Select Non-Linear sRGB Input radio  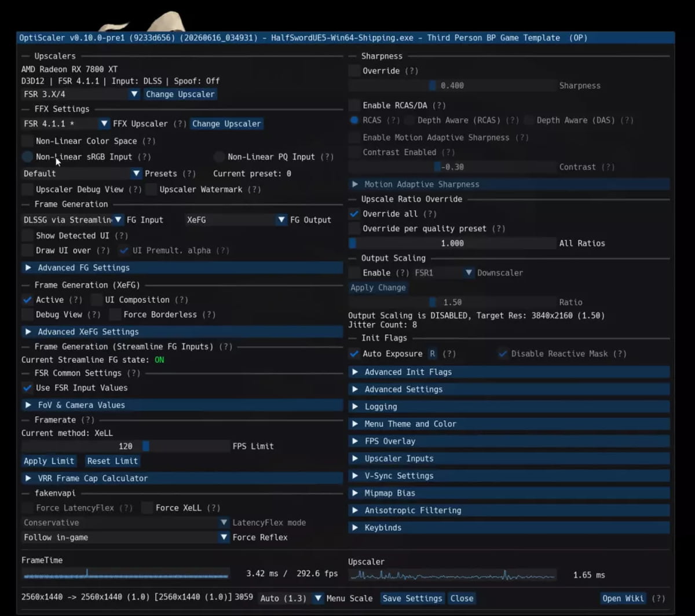click(x=27, y=156)
